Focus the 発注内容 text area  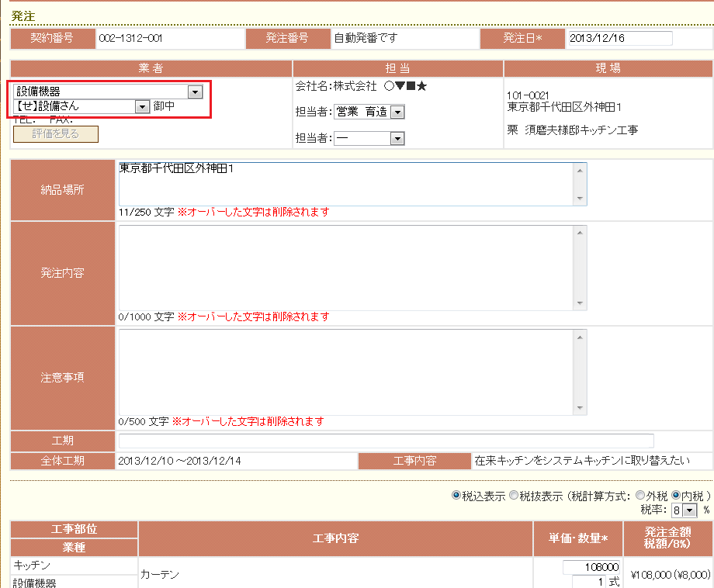click(345, 268)
